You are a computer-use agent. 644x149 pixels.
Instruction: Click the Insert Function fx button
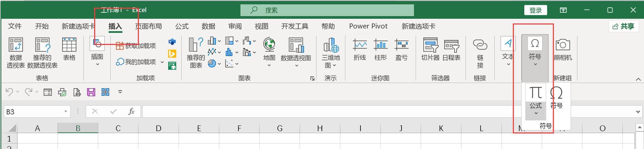pos(131,112)
